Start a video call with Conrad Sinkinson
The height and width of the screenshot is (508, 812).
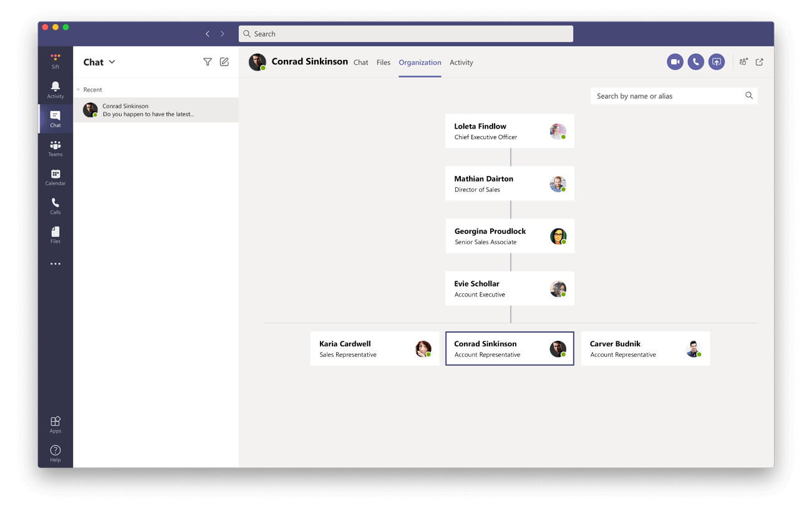674,62
